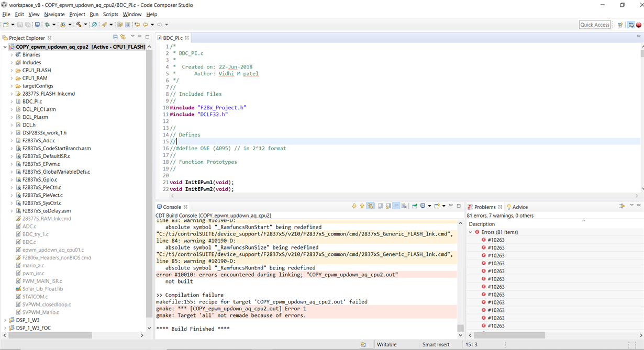
Task: Toggle console show on output change
Action: (370, 206)
